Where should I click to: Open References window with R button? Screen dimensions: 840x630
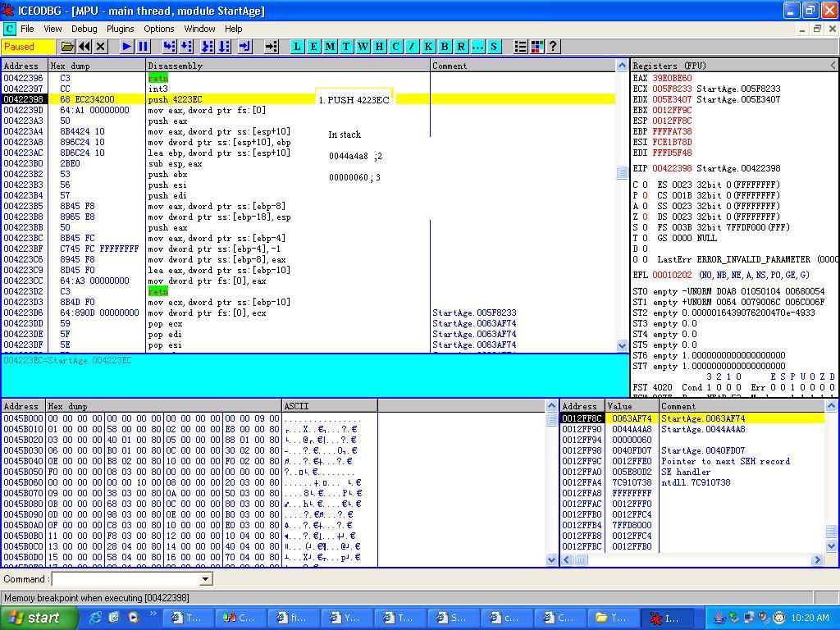click(461, 47)
